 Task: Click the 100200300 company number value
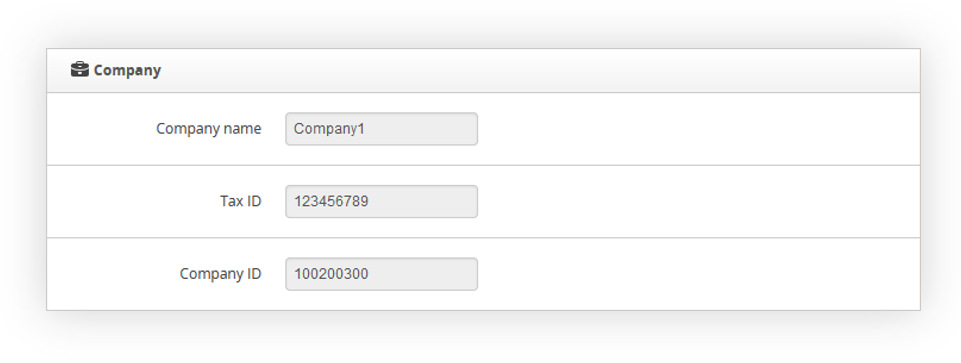pyautogui.click(x=331, y=273)
